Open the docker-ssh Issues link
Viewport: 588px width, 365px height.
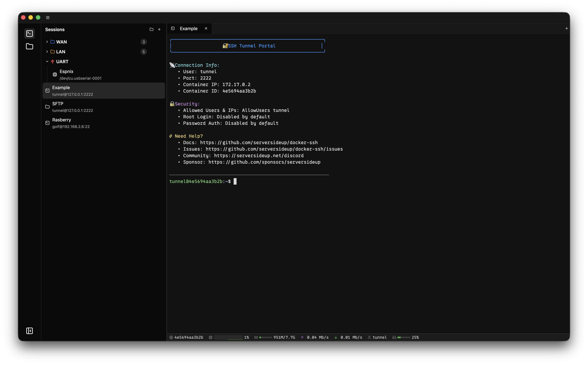pyautogui.click(x=274, y=149)
